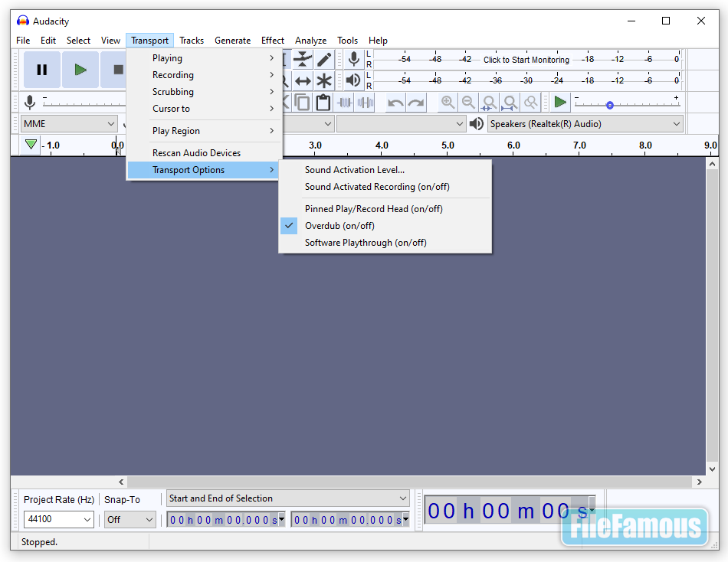
Task: Open the Select menu
Action: pos(78,41)
